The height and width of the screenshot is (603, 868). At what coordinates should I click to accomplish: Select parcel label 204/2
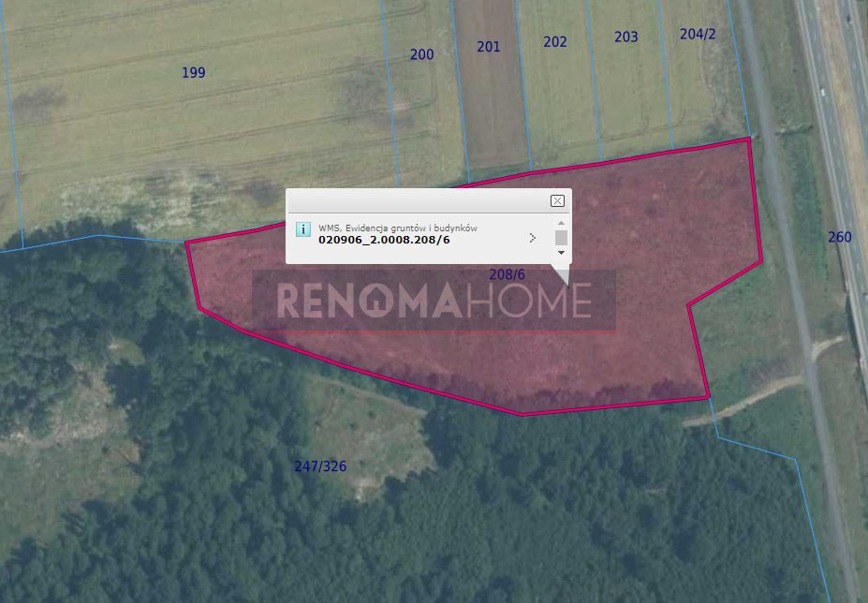(x=698, y=35)
